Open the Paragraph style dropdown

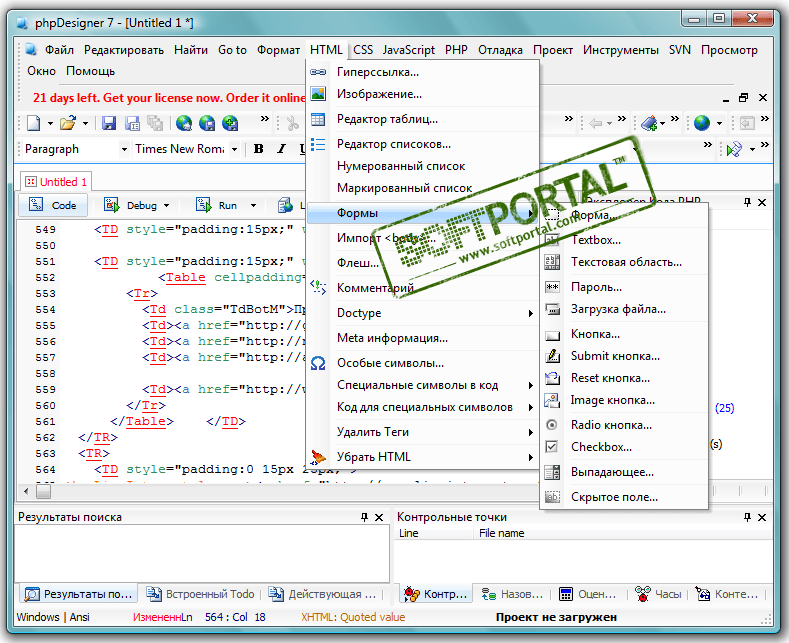pos(124,149)
